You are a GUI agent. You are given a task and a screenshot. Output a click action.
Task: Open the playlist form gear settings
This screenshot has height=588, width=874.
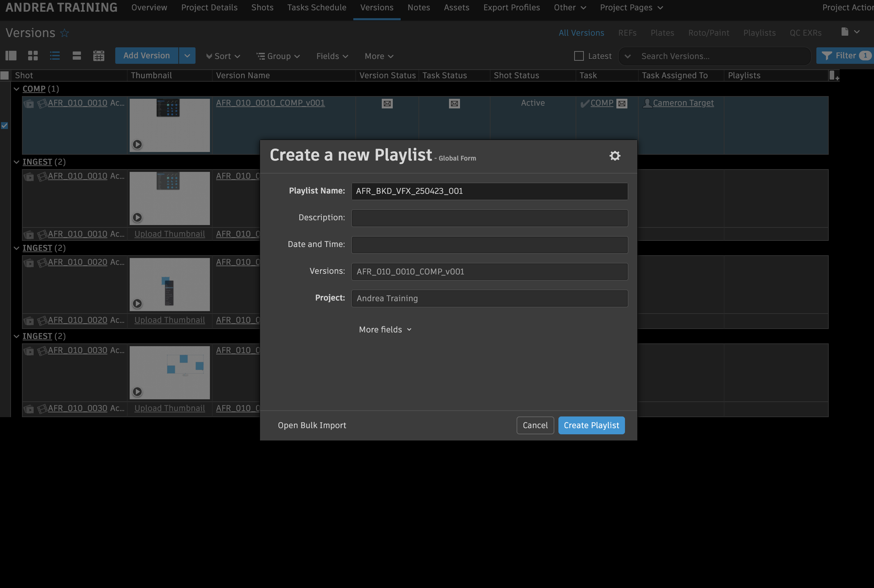pyautogui.click(x=615, y=156)
